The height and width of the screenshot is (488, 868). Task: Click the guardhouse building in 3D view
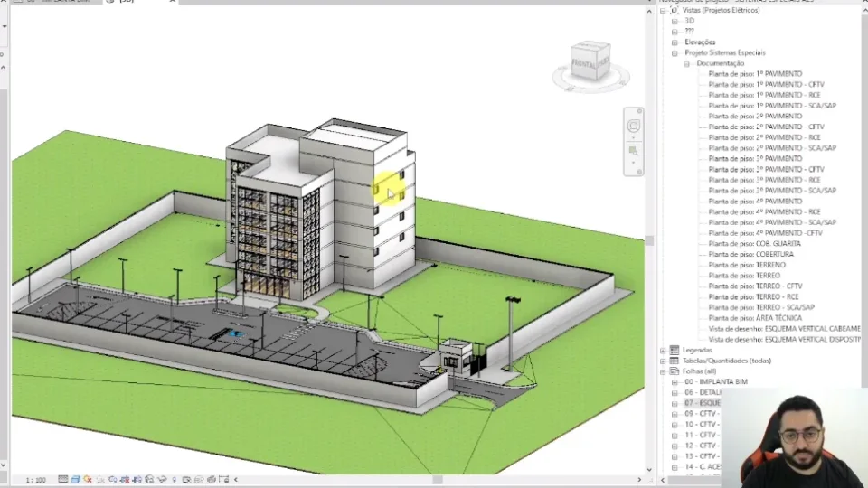pyautogui.click(x=458, y=357)
